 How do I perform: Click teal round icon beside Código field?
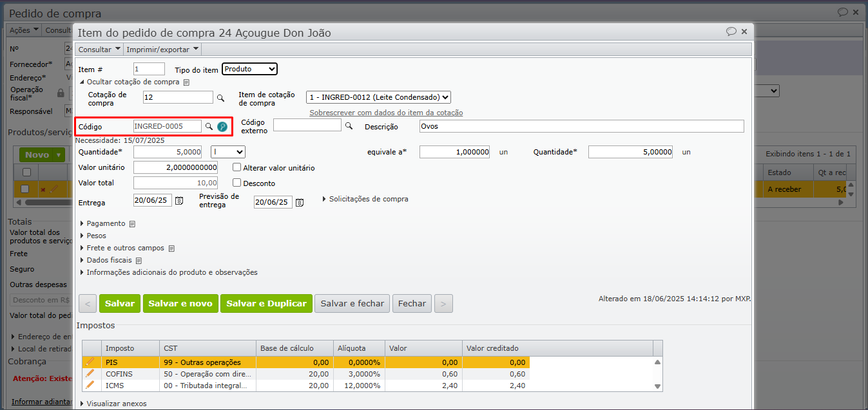222,127
